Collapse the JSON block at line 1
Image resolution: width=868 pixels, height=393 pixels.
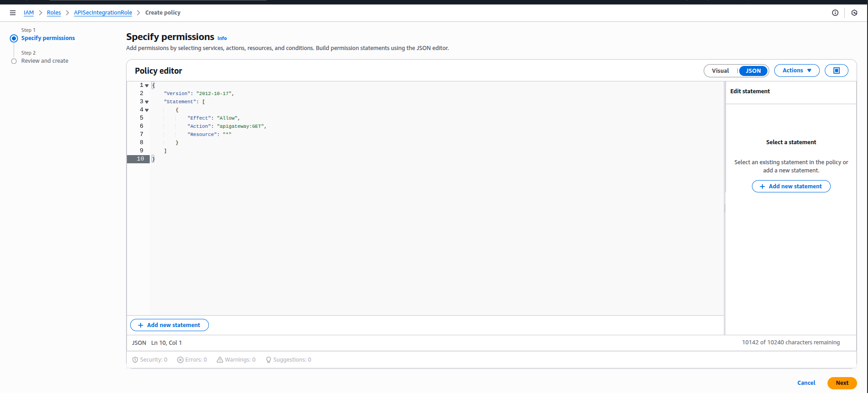147,86
